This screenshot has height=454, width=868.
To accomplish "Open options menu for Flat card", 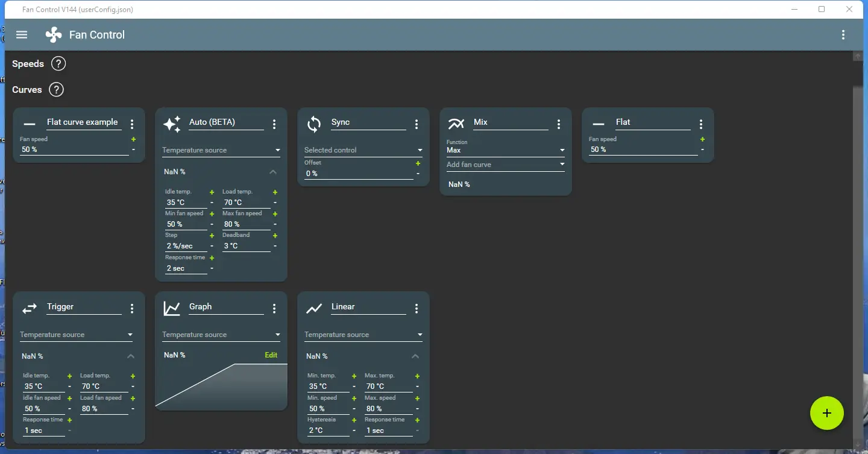I will point(701,124).
